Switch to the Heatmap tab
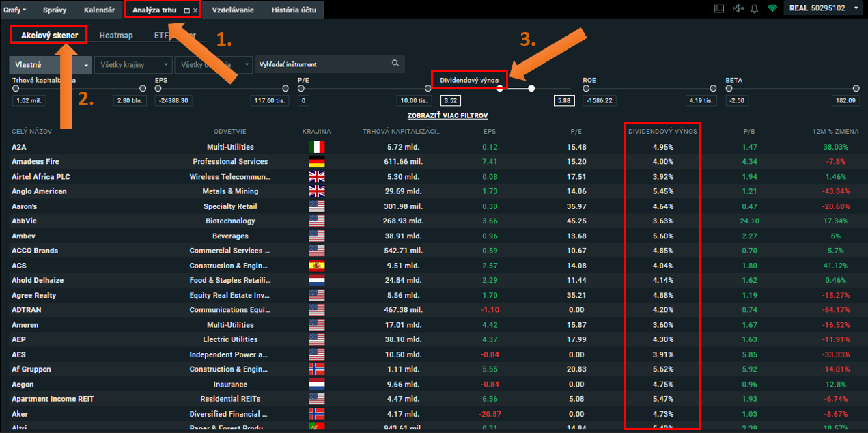 click(115, 35)
